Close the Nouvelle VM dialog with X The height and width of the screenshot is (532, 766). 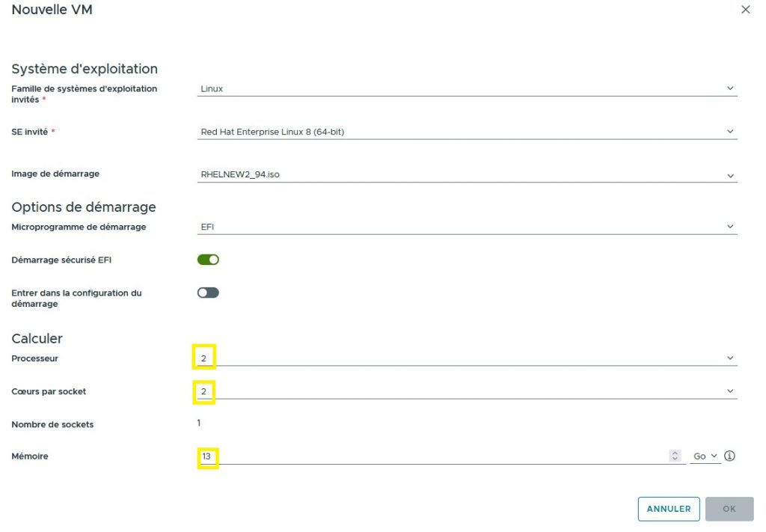point(745,10)
